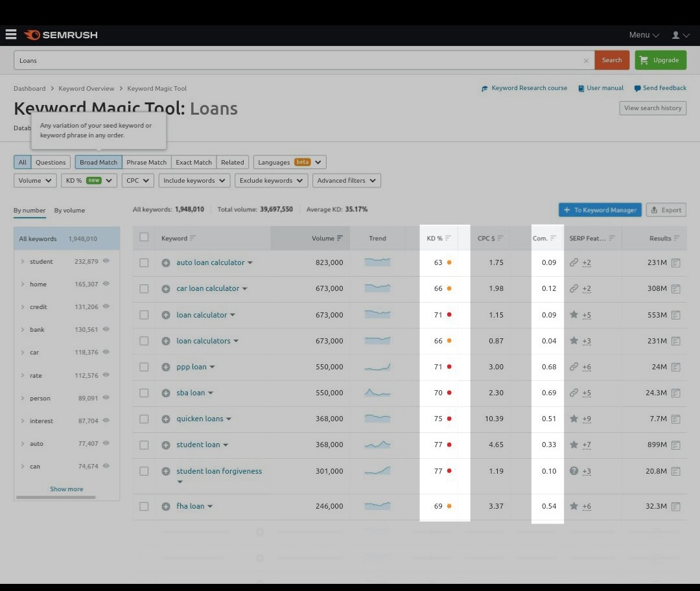This screenshot has height=591, width=700.
Task: Open View search history
Action: (x=653, y=108)
